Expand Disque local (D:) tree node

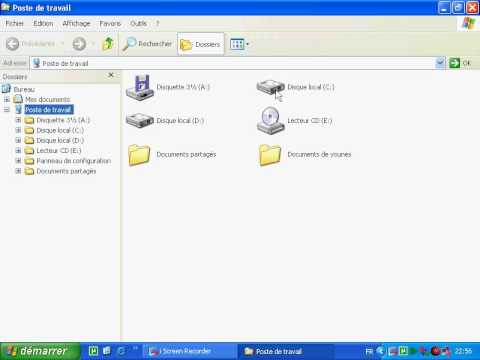click(18, 140)
